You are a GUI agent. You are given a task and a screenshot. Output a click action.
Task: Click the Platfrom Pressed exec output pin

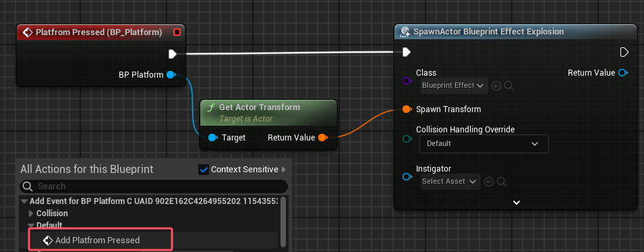(x=173, y=54)
